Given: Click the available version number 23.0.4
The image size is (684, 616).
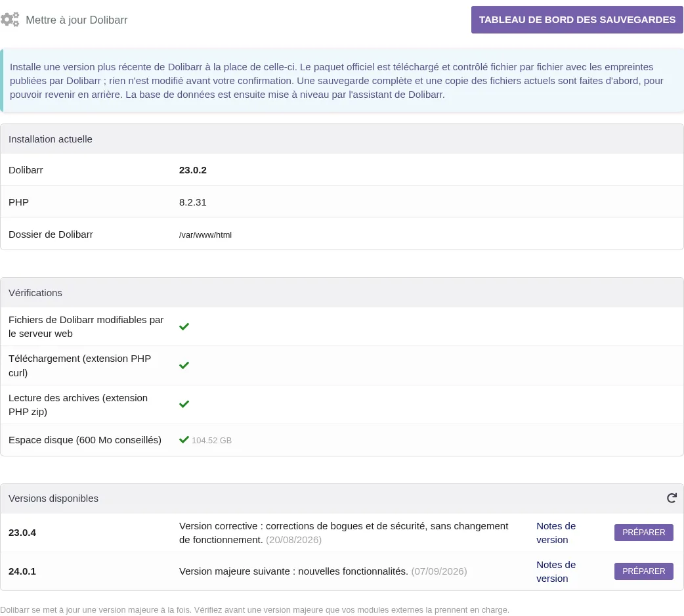Looking at the screenshot, I should pyautogui.click(x=22, y=533).
